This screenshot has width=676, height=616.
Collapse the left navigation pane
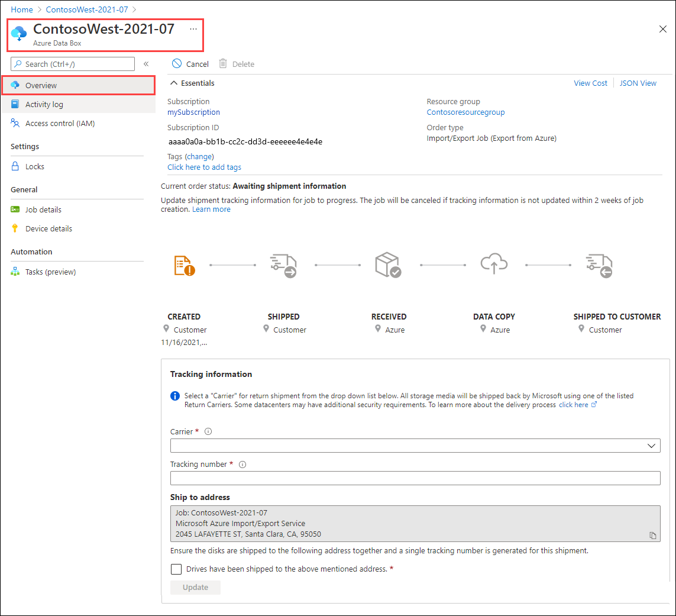pyautogui.click(x=146, y=64)
